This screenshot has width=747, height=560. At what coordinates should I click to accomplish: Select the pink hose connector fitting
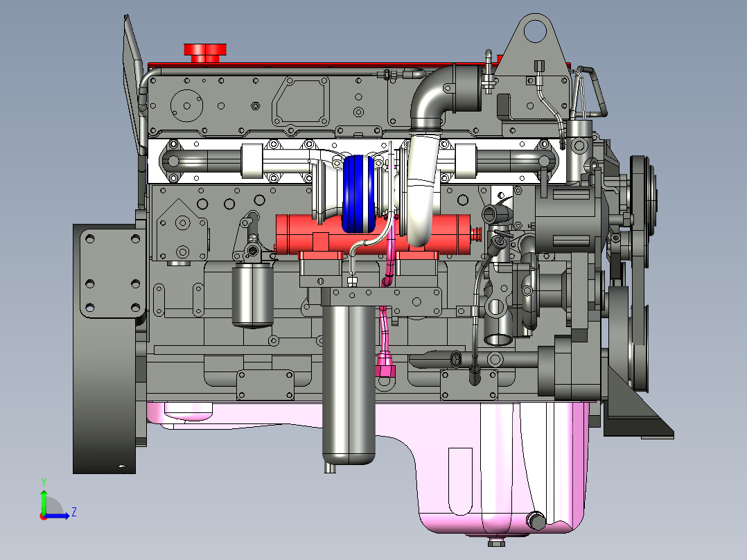(385, 364)
